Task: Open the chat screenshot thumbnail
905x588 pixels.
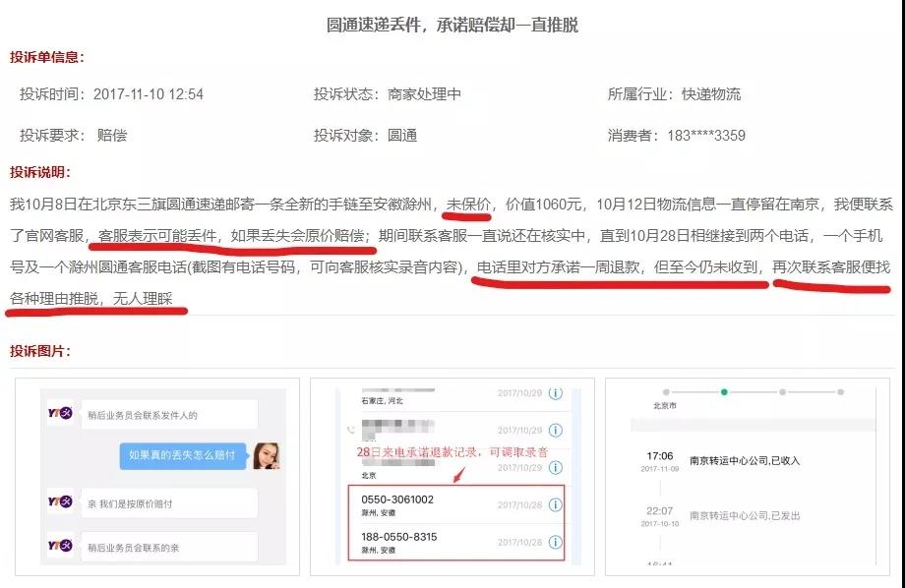Action: point(157,477)
